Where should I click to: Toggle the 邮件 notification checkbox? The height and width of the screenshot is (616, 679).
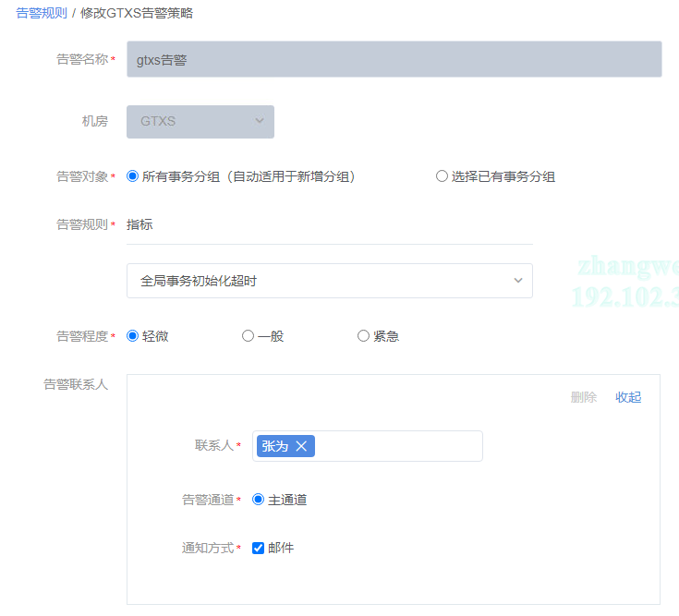(258, 548)
